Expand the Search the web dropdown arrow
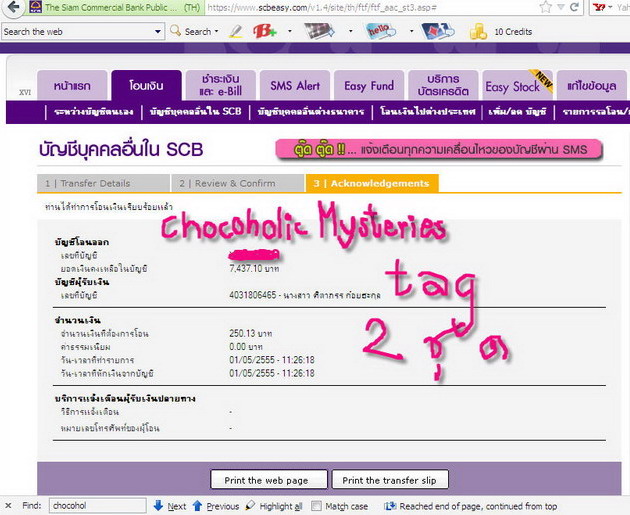 [x=158, y=32]
